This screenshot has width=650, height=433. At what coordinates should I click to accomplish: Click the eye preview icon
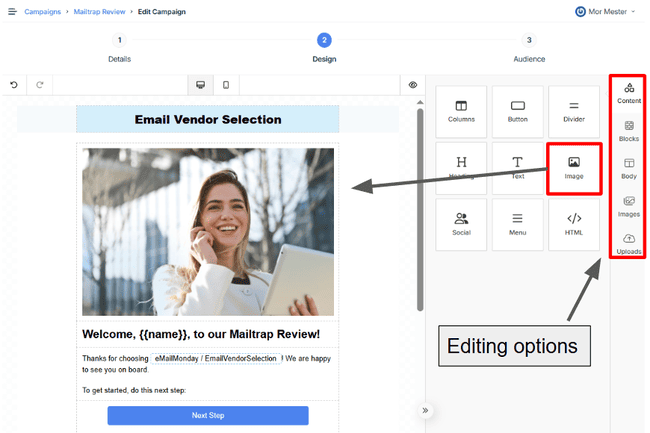tap(412, 85)
